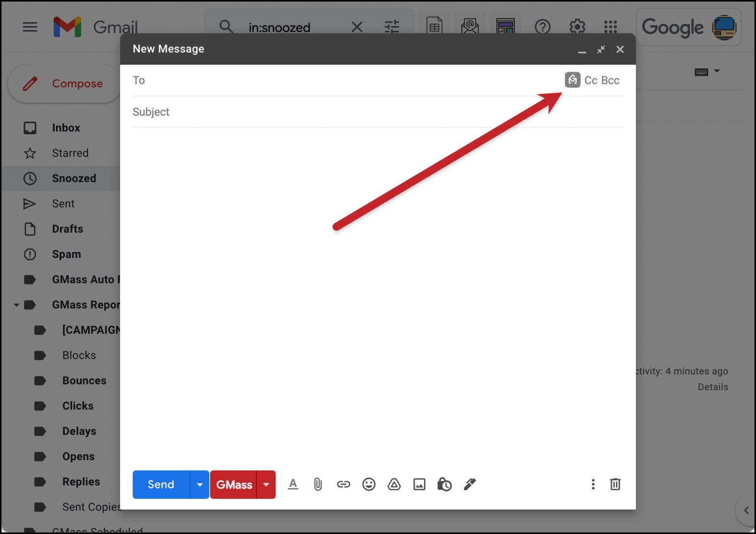Open text formatting options icon
This screenshot has width=756, height=534.
pos(293,484)
